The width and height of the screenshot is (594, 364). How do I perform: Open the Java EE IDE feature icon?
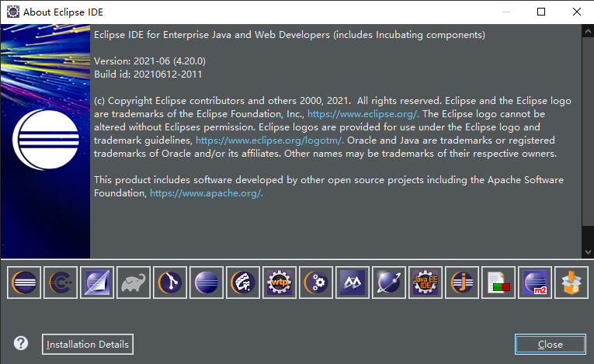(x=426, y=283)
